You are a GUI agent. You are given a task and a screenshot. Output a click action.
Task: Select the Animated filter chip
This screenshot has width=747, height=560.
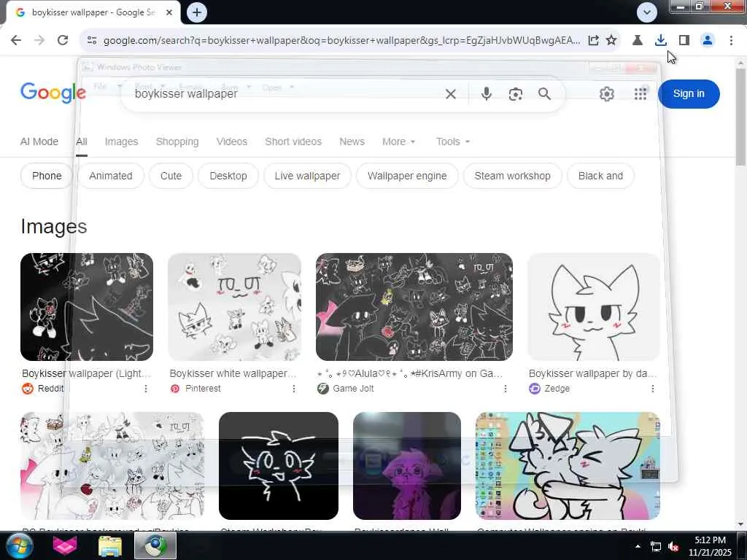coord(111,176)
